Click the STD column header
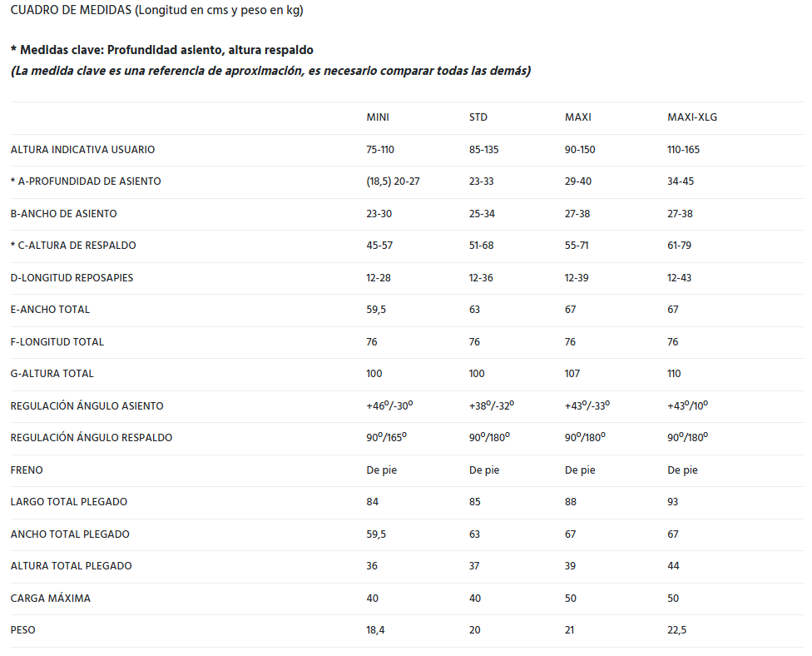The height and width of the screenshot is (656, 812). pos(478,117)
